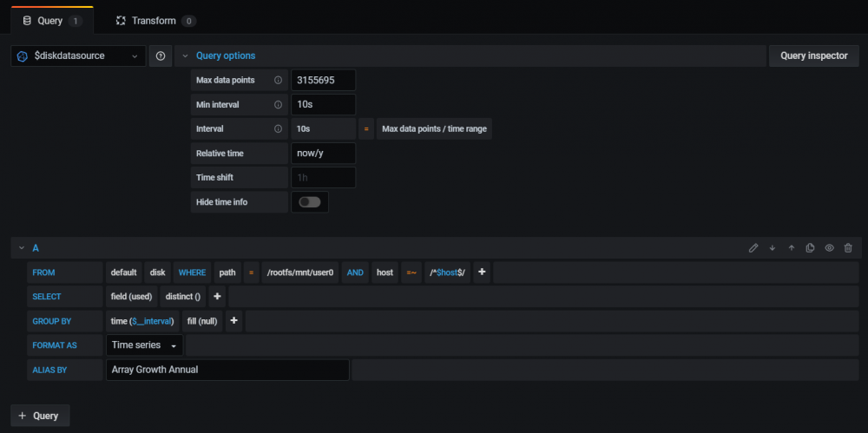Switch to the Query tab
868x433 pixels.
coord(52,21)
